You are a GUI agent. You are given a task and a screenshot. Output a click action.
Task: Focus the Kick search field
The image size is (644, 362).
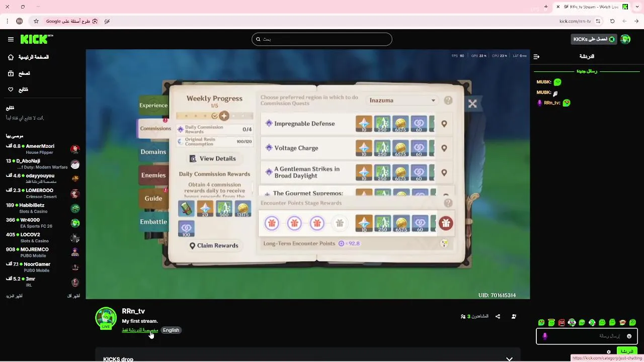[x=322, y=39]
